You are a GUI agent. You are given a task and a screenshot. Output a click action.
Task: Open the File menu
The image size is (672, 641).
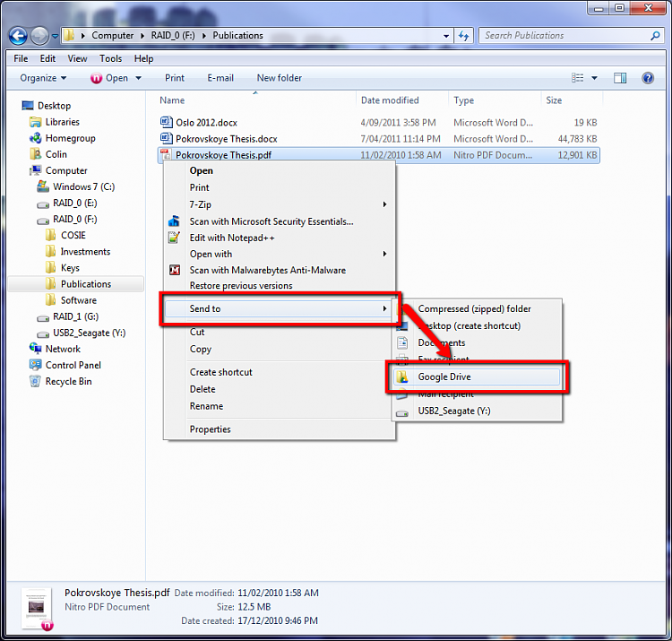tap(21, 59)
